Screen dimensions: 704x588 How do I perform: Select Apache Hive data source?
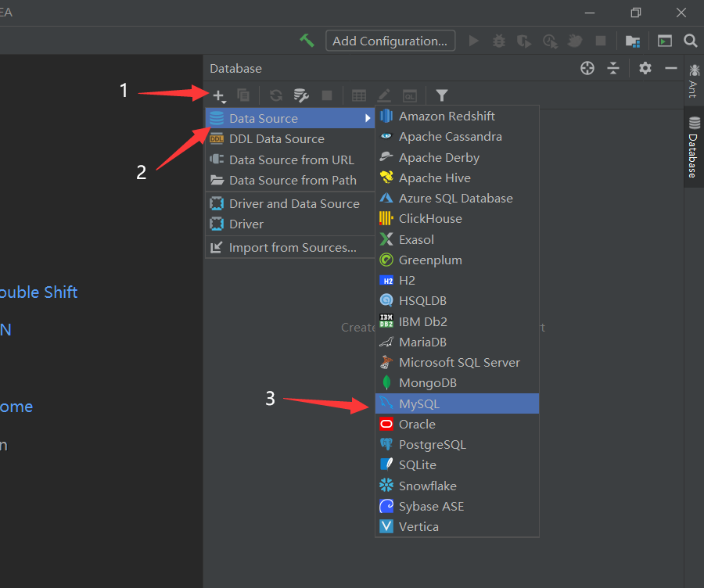[x=457, y=177]
